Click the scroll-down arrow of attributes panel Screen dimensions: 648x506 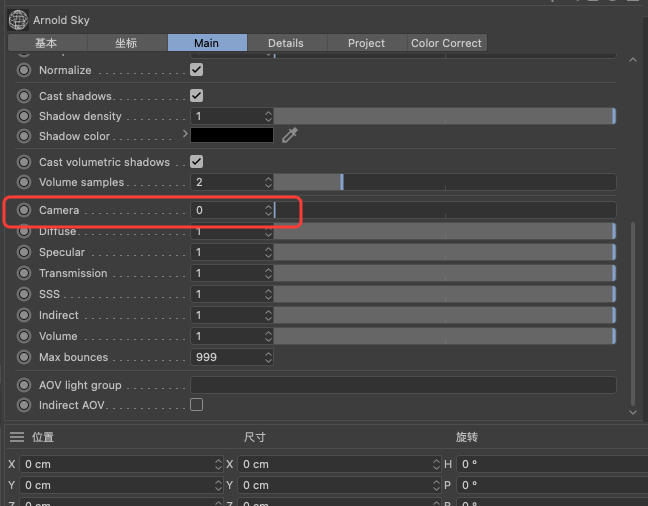(633, 412)
